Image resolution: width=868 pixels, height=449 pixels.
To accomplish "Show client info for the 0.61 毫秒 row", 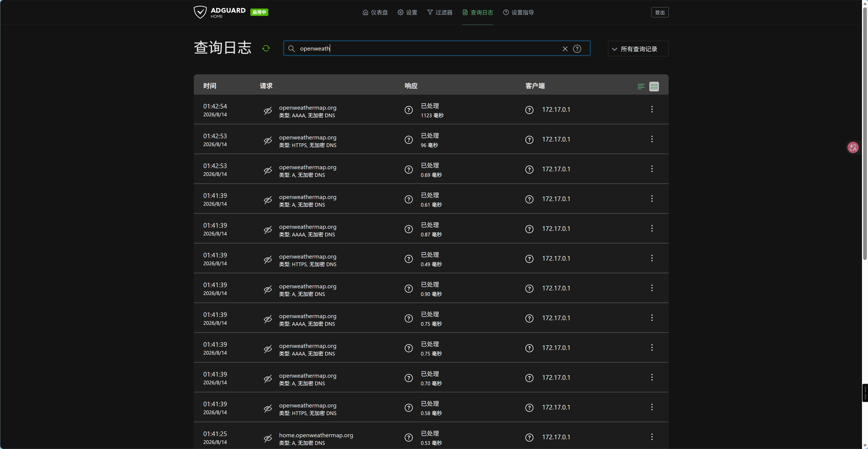I will tap(529, 199).
